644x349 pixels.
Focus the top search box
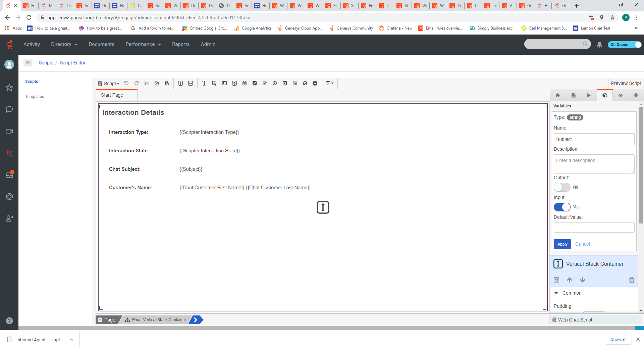[x=557, y=44]
